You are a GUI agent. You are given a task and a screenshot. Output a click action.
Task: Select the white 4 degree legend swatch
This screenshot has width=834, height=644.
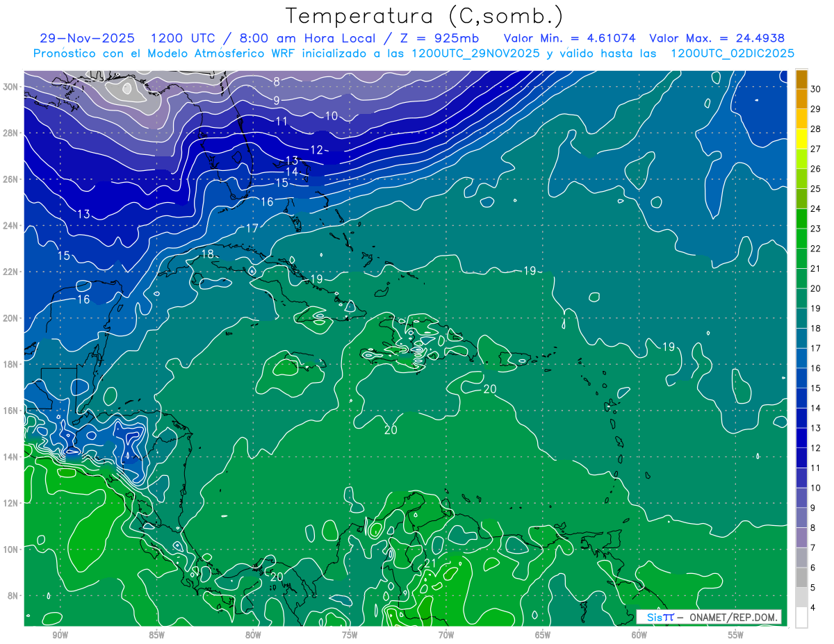(801, 617)
